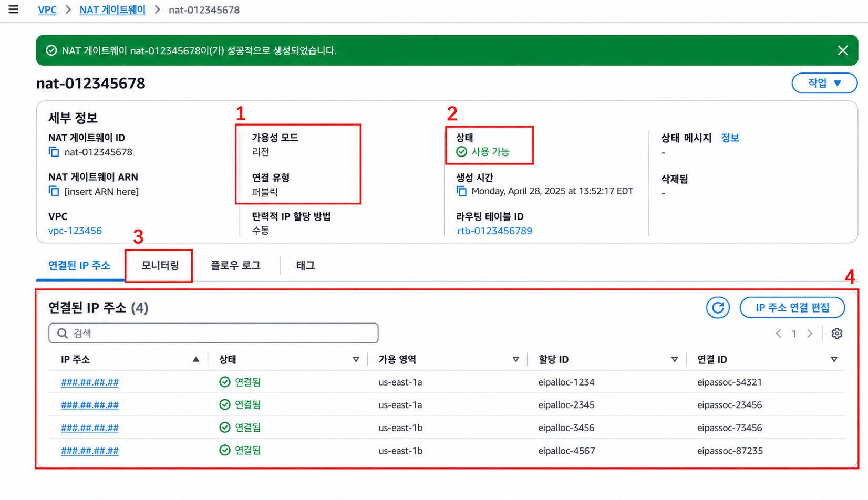Sort by 연결 ID column arrow
868x500 pixels.
pos(834,359)
